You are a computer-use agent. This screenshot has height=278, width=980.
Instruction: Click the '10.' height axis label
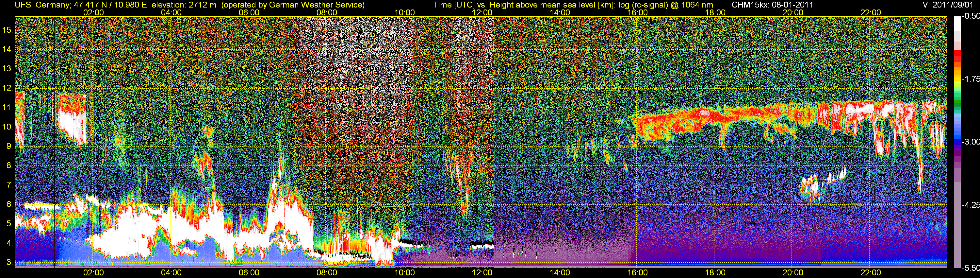8,127
